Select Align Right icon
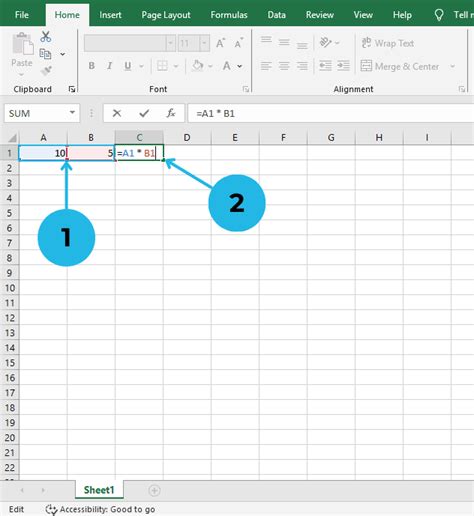 click(302, 66)
